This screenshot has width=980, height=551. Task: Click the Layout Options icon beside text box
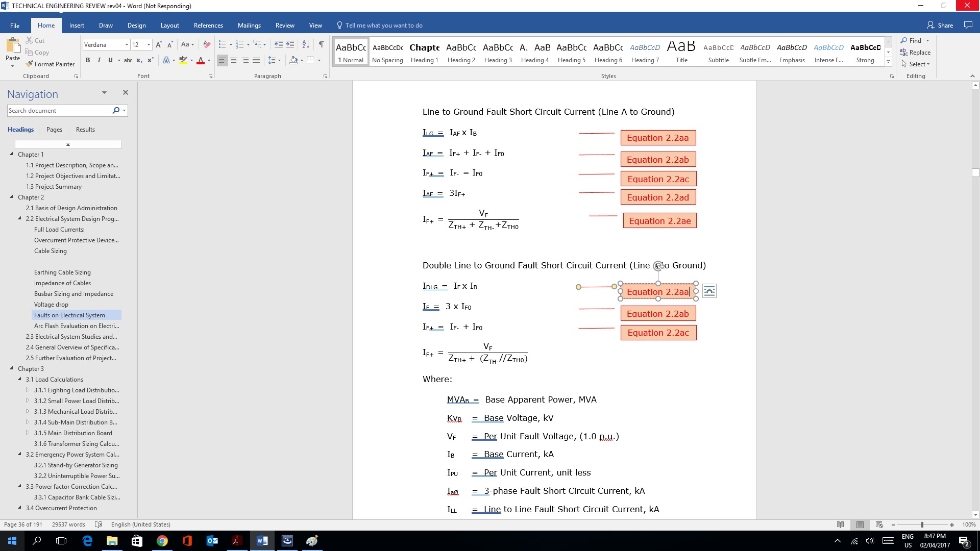click(x=709, y=291)
